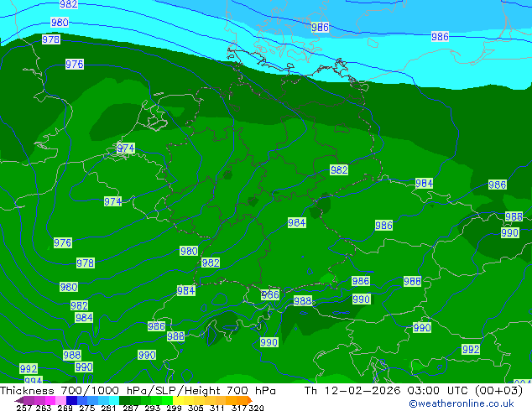
Task: Click the 'Th 12-02-2026 03:00 UTC (00+03)' timestamp
Action: [x=414, y=391]
